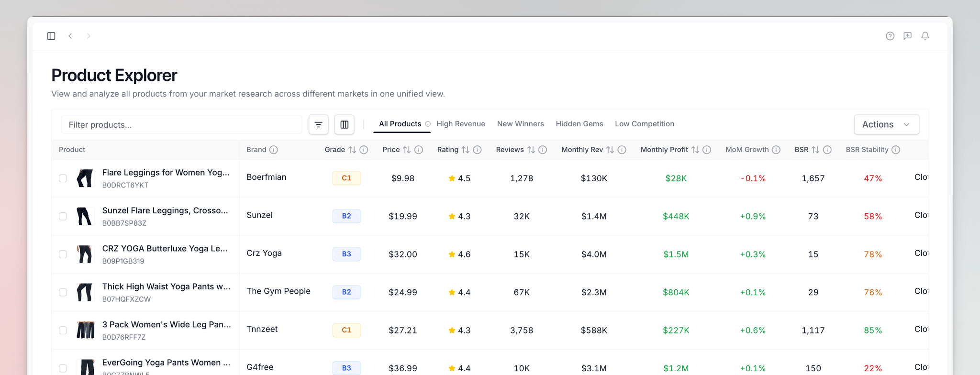
Task: Click $4.0M monthly revenue value
Action: (x=594, y=254)
